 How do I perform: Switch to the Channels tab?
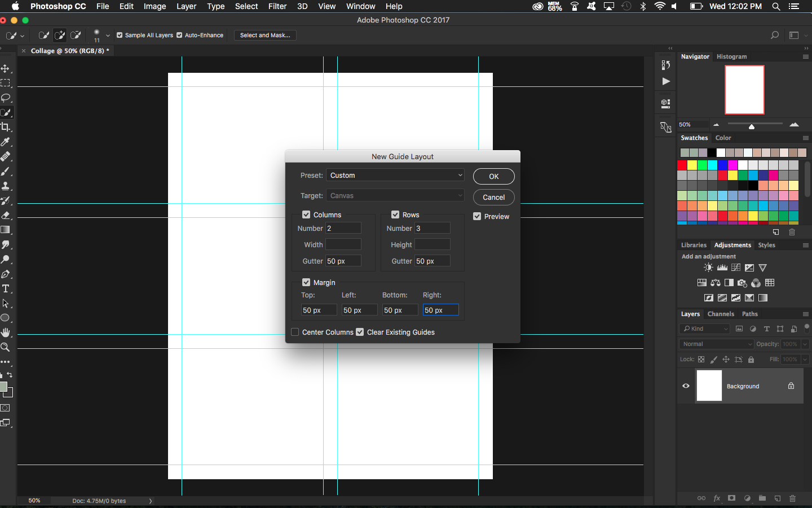721,314
